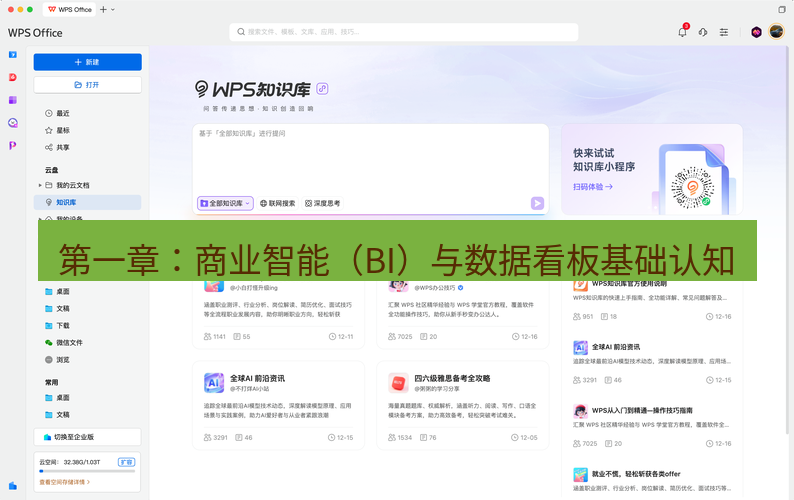Image resolution: width=794 pixels, height=500 pixels.
Task: Open the card authored by @小白打怪升级ing
Action: click(279, 315)
